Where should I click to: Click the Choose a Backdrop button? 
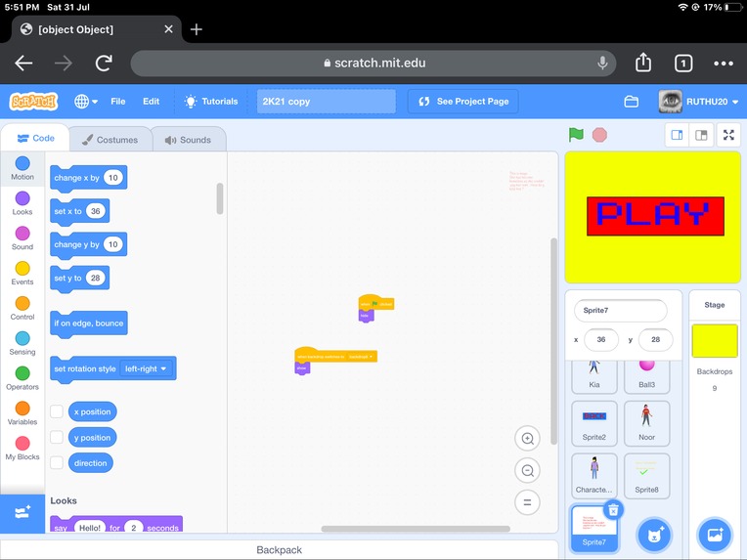pyautogui.click(x=715, y=535)
